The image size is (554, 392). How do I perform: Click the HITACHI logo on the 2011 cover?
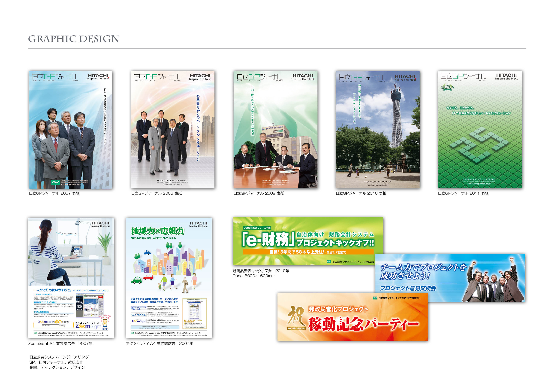pyautogui.click(x=506, y=76)
